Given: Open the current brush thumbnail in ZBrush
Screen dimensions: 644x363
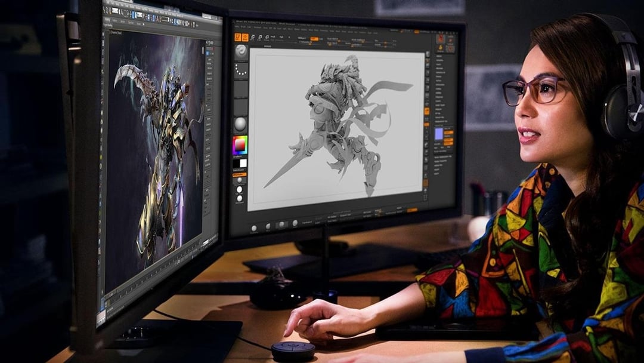Looking at the screenshot, I should pos(241,52).
